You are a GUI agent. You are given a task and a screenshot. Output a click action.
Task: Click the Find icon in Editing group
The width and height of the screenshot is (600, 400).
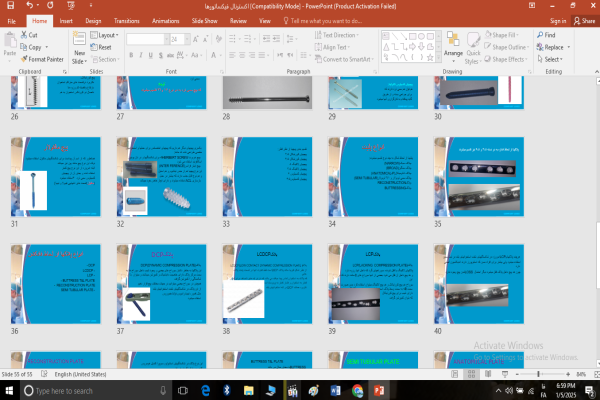pos(539,35)
